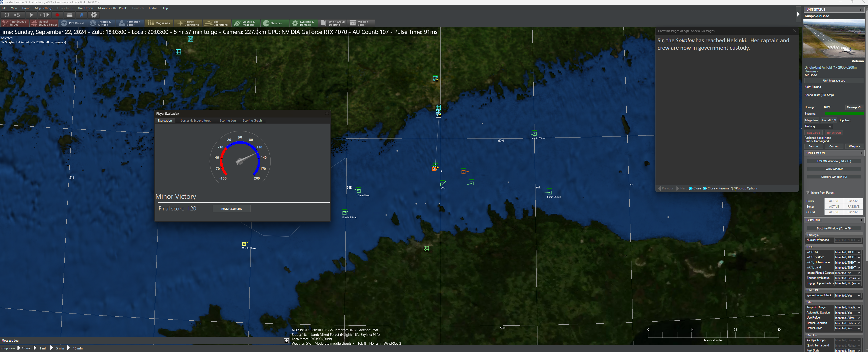This screenshot has width=868, height=352.
Task: Collapse the DOCTRINE section
Action: click(x=861, y=220)
